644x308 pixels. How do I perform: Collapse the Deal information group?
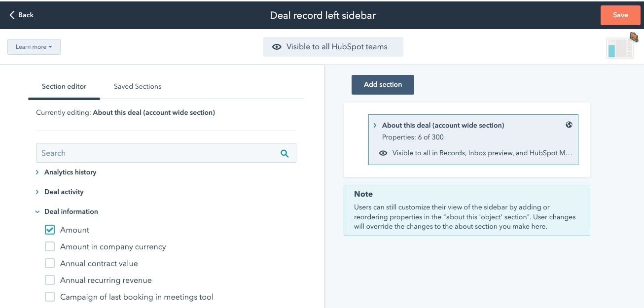[x=37, y=211]
